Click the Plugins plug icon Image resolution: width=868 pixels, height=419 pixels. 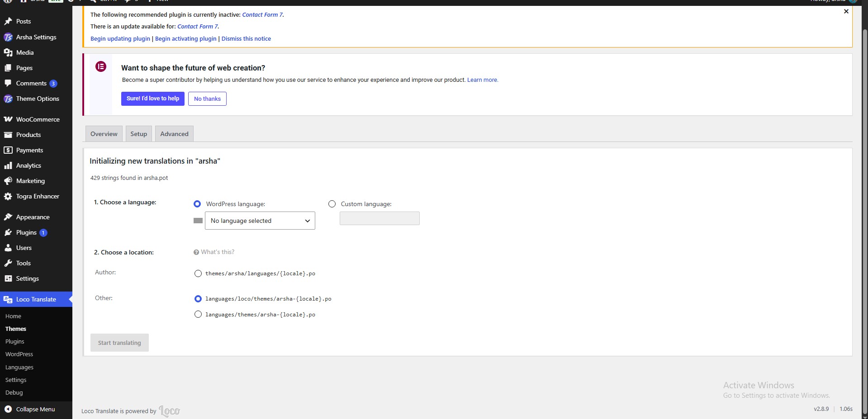pos(8,232)
